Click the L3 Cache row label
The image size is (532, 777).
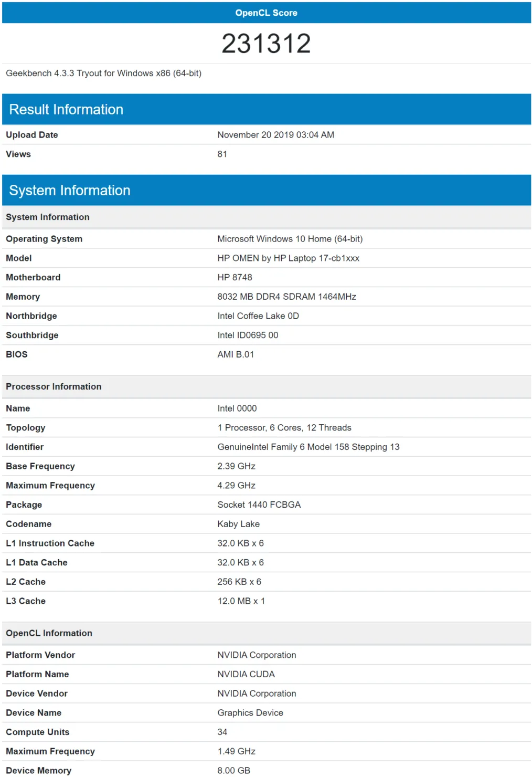[26, 601]
